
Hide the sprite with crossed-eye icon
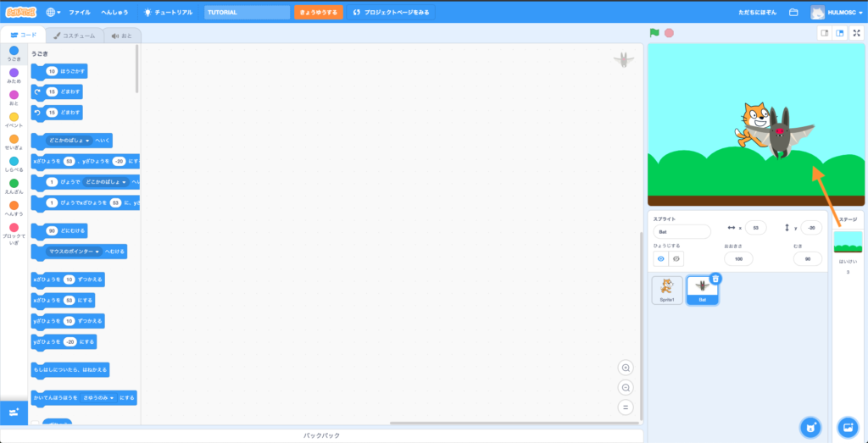pos(676,258)
